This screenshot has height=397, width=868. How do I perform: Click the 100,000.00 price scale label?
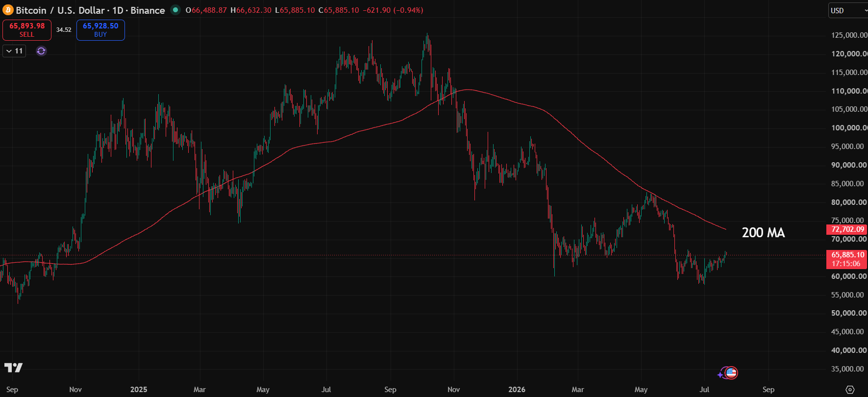tap(849, 128)
